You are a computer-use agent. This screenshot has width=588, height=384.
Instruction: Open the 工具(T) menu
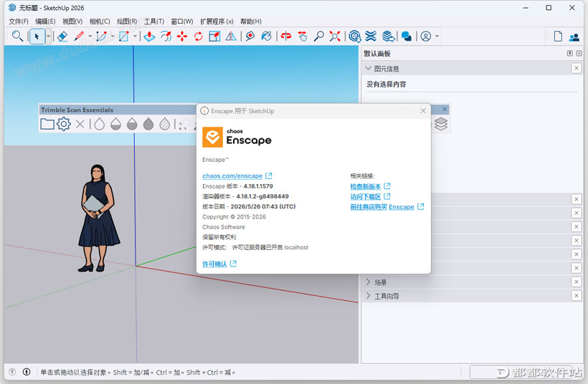(154, 21)
